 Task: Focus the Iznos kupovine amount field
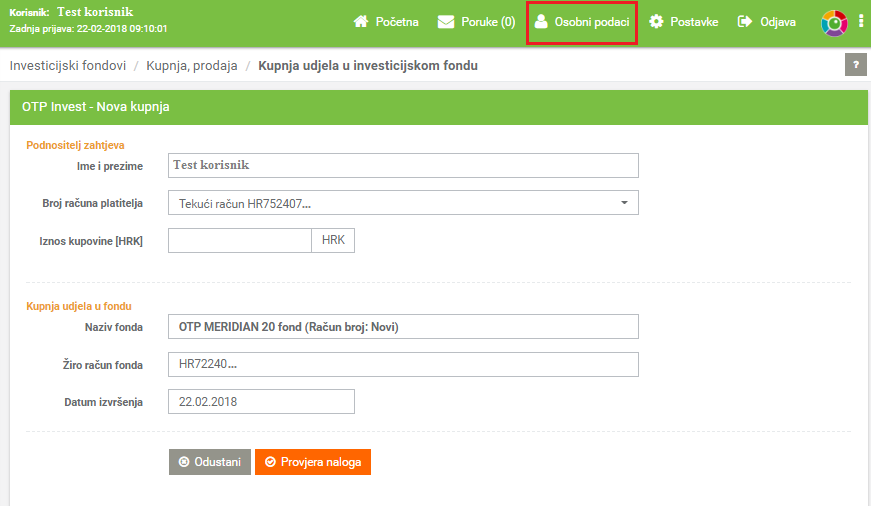coord(240,241)
